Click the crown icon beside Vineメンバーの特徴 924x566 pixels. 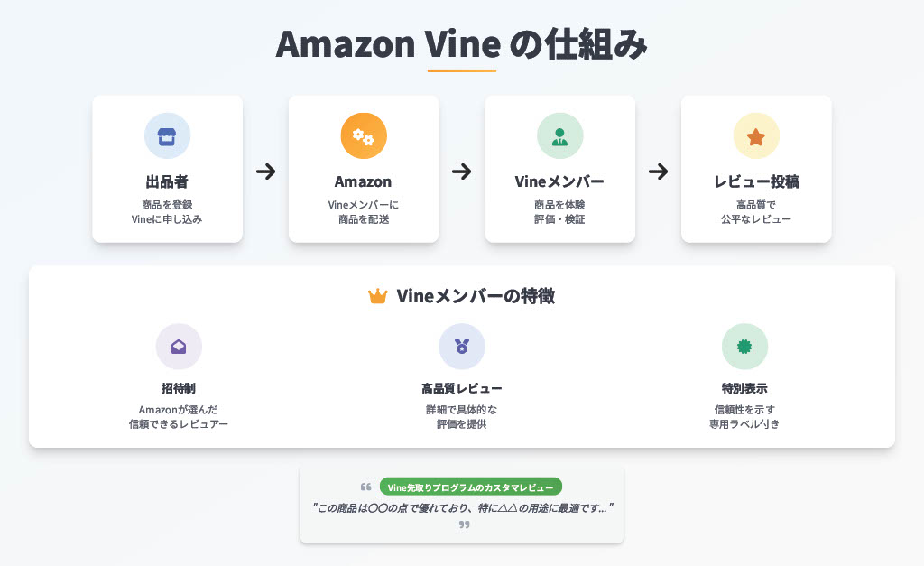pyautogui.click(x=378, y=296)
